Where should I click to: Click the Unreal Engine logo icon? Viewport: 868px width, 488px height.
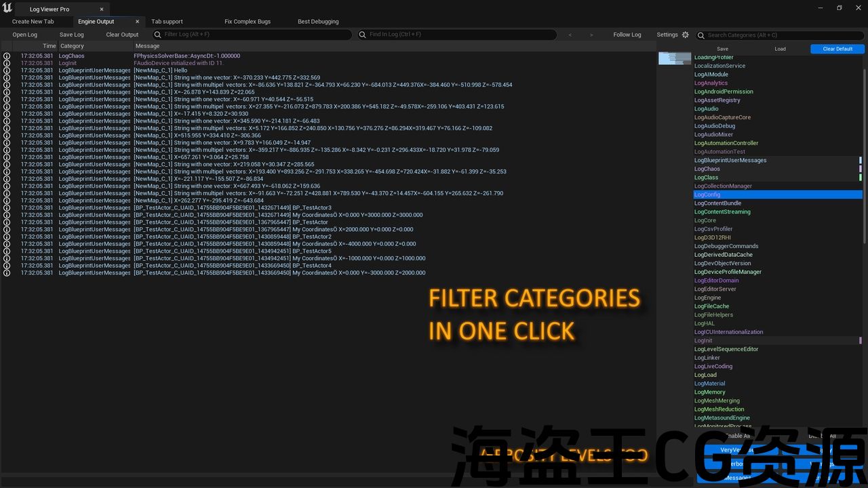click(7, 8)
